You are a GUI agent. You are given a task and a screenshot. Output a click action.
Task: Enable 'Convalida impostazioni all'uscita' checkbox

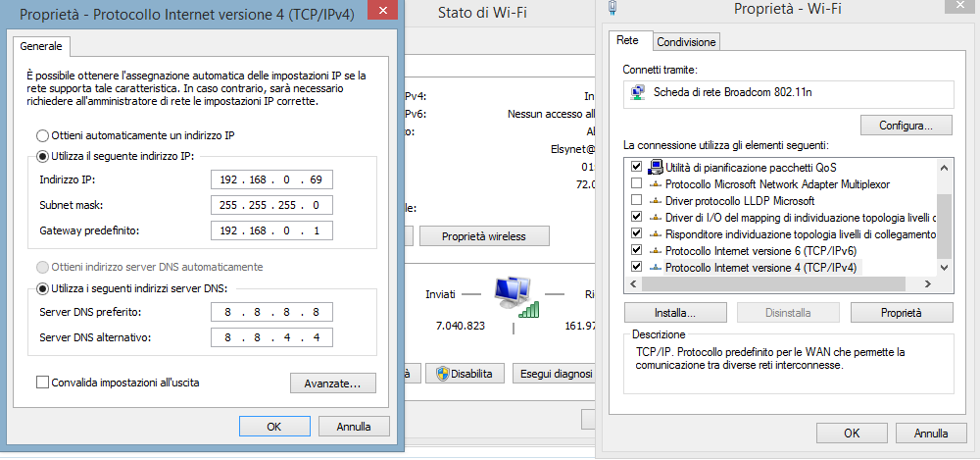point(42,382)
